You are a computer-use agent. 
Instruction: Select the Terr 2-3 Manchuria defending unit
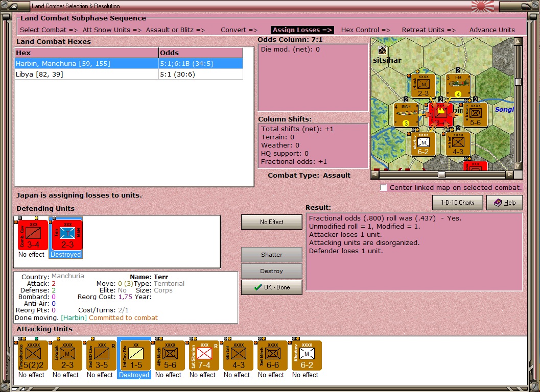point(67,235)
